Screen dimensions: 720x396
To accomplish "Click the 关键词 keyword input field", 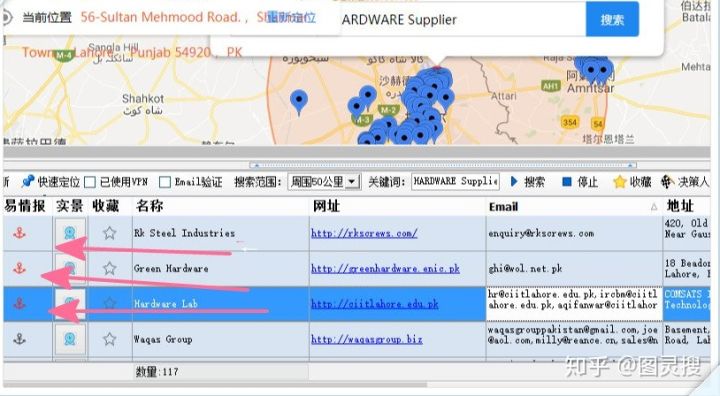I will pyautogui.click(x=456, y=181).
